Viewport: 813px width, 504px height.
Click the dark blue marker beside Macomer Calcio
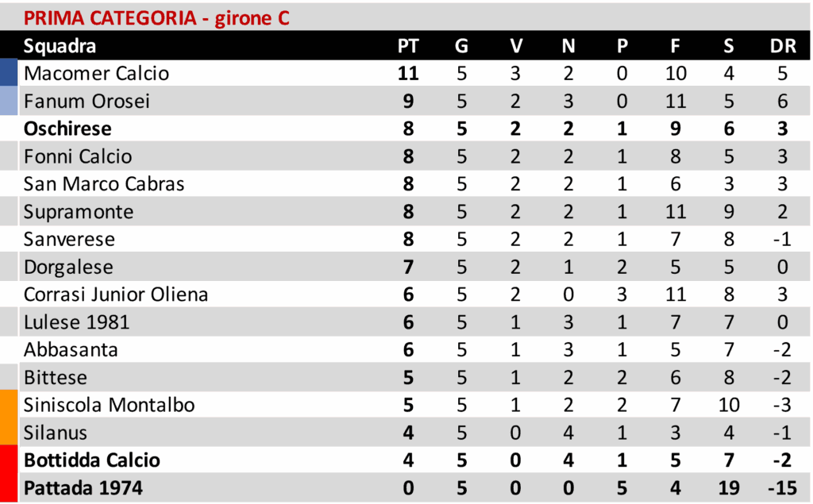point(8,74)
